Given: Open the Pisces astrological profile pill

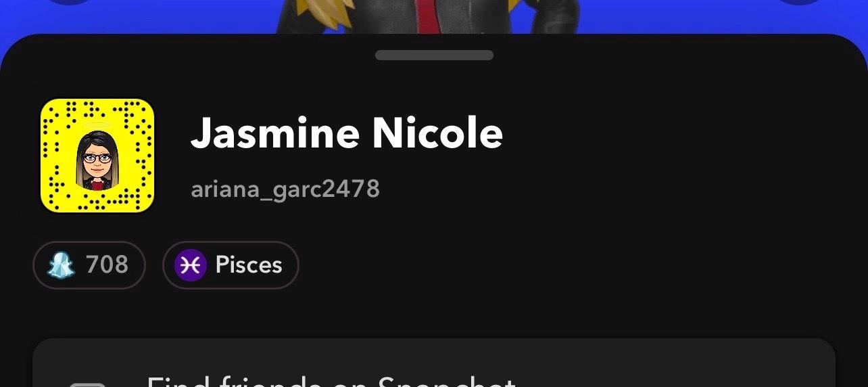Looking at the screenshot, I should (231, 265).
